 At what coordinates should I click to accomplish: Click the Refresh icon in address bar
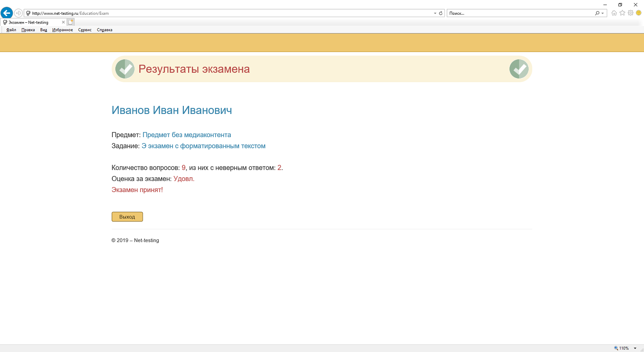[441, 13]
